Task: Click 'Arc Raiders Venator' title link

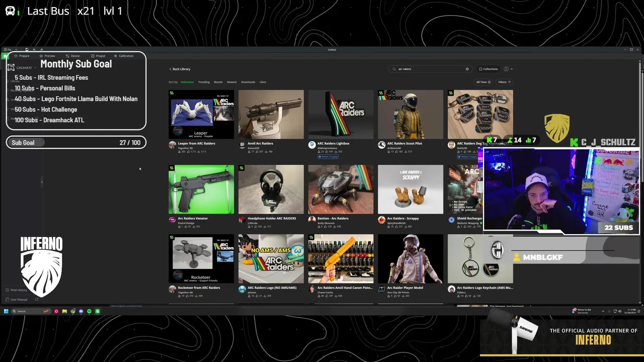Action: coord(193,218)
